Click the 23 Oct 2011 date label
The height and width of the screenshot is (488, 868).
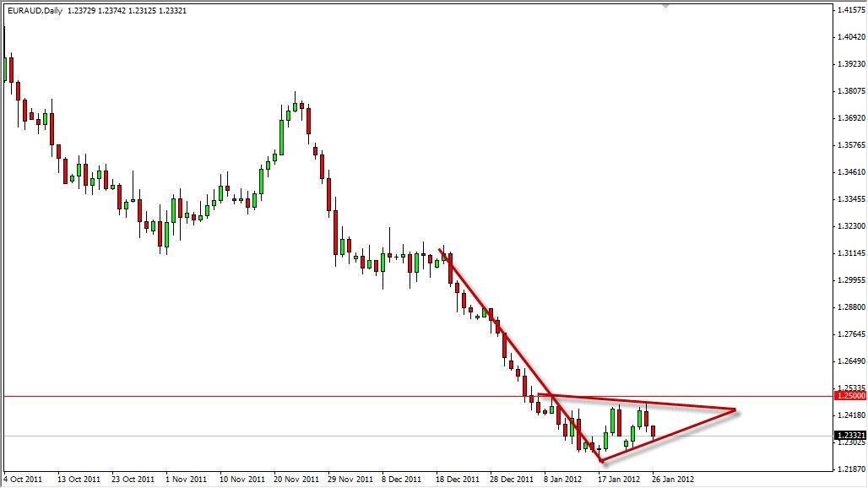(133, 480)
